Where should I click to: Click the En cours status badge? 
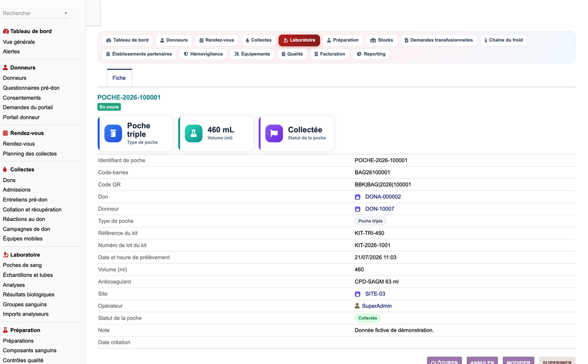[109, 107]
